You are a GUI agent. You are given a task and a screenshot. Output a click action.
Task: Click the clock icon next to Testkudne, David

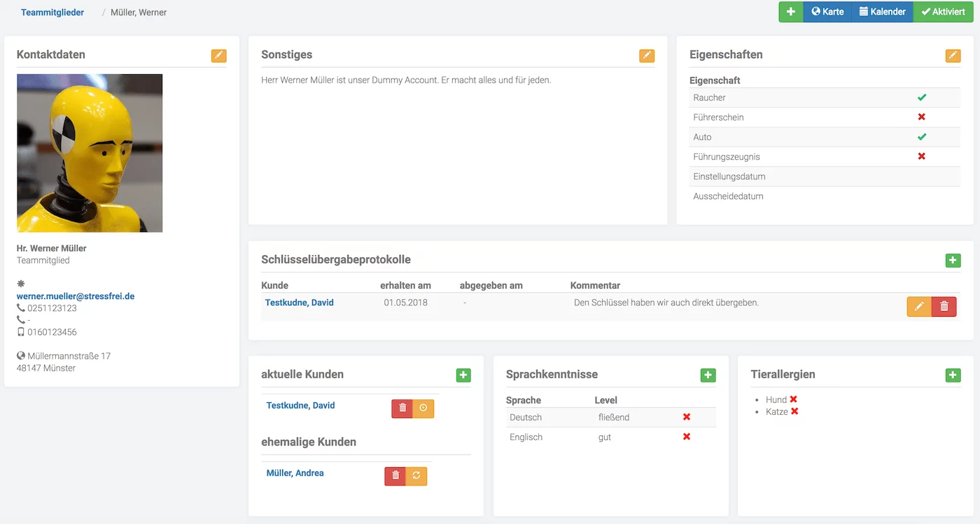coord(423,408)
